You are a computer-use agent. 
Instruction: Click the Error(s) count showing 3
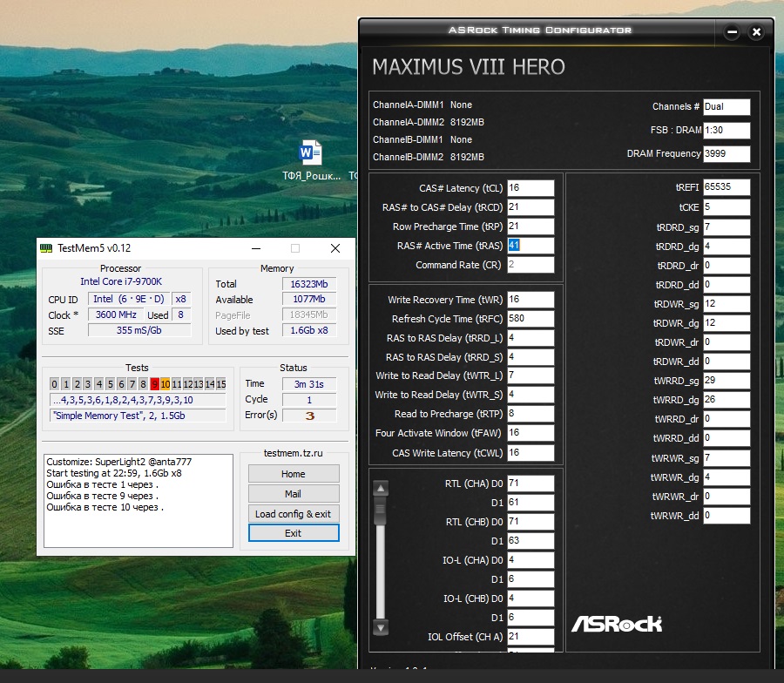[309, 416]
